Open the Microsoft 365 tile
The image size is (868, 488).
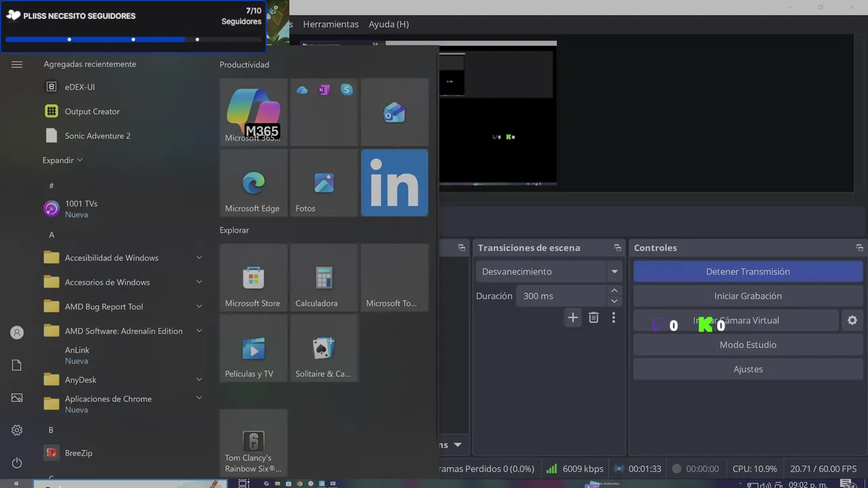click(x=253, y=112)
